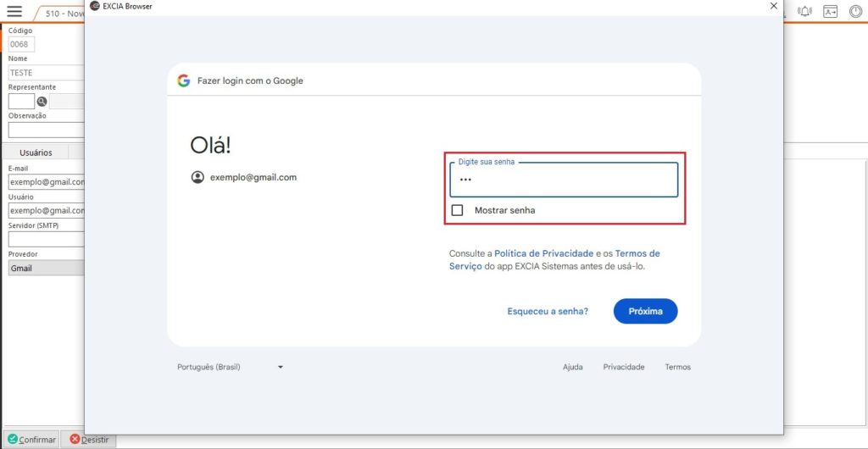Click the Ajuda footer link
Screen dimensions: 868x449
[573, 367]
